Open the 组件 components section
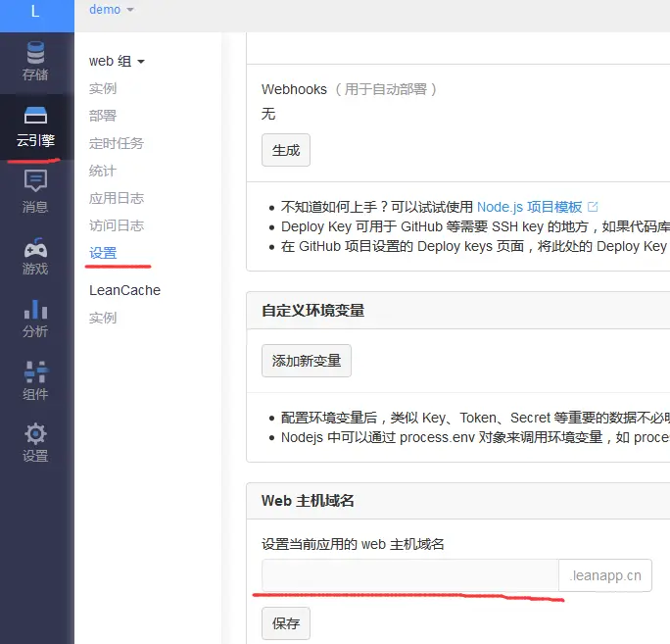 pos(35,381)
